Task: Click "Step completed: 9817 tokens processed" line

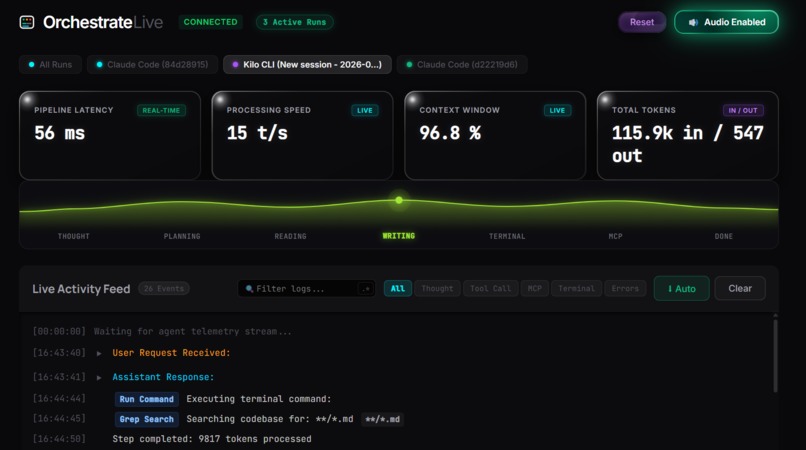Action: point(212,439)
